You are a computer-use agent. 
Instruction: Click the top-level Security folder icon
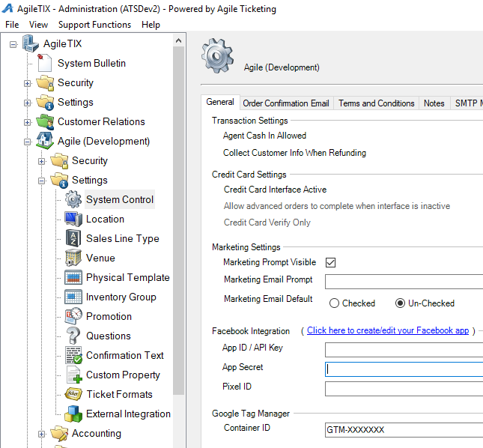(x=45, y=82)
